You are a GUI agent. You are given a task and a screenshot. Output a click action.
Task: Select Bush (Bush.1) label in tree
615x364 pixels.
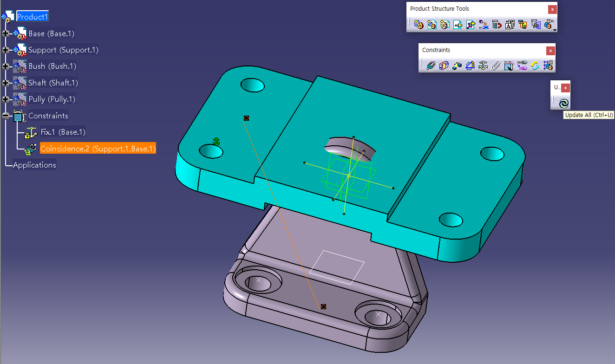point(52,66)
